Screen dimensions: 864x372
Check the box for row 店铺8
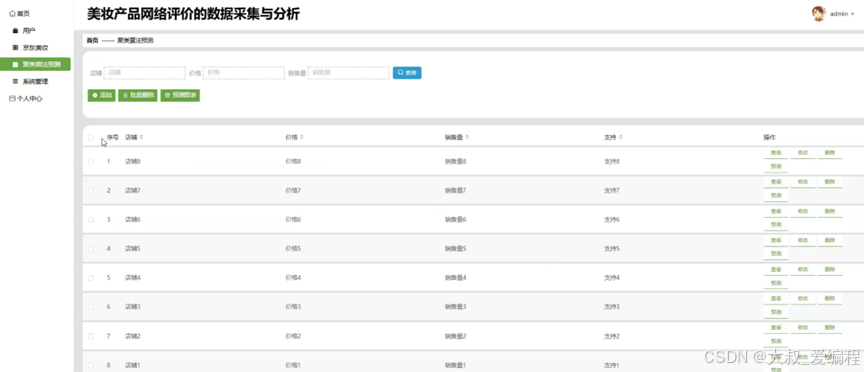click(91, 161)
